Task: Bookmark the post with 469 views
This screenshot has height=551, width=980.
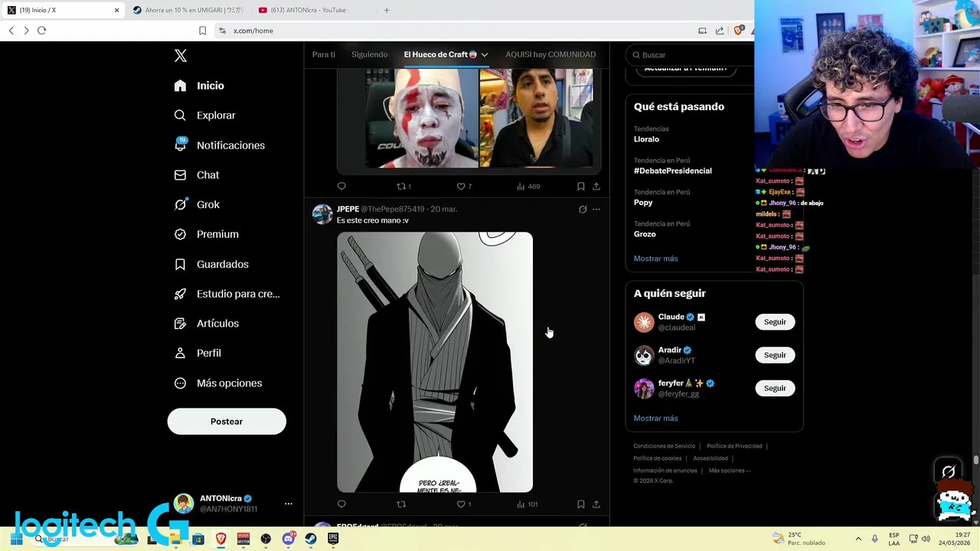Action: (580, 186)
